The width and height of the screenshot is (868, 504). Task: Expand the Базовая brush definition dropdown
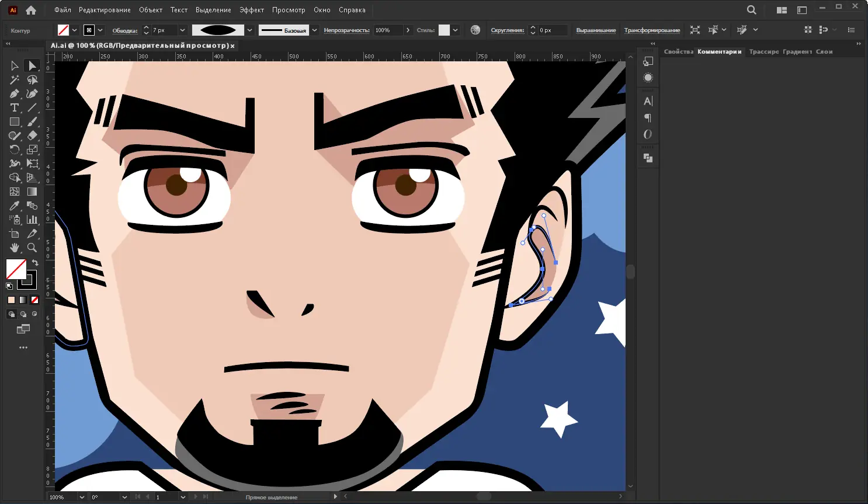click(314, 30)
